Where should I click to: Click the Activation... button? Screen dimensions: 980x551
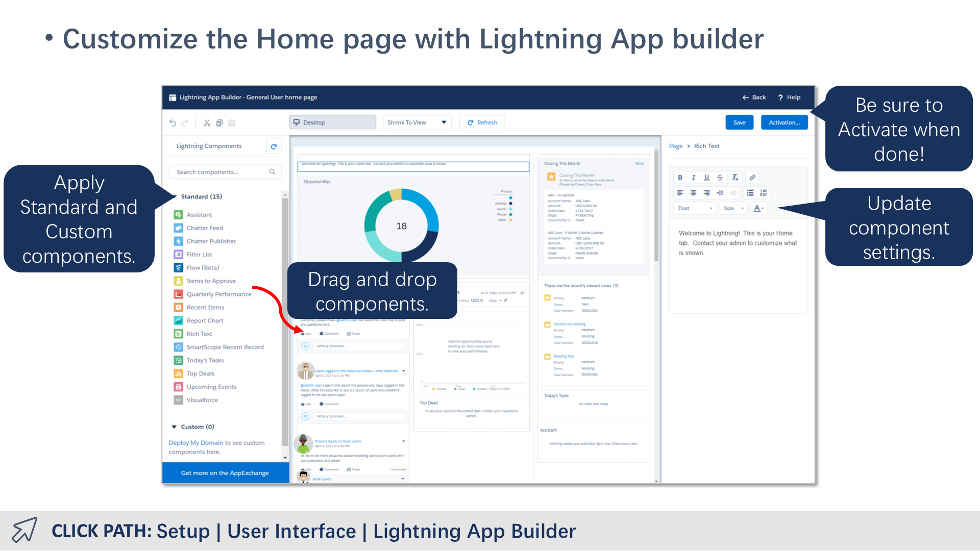784,122
